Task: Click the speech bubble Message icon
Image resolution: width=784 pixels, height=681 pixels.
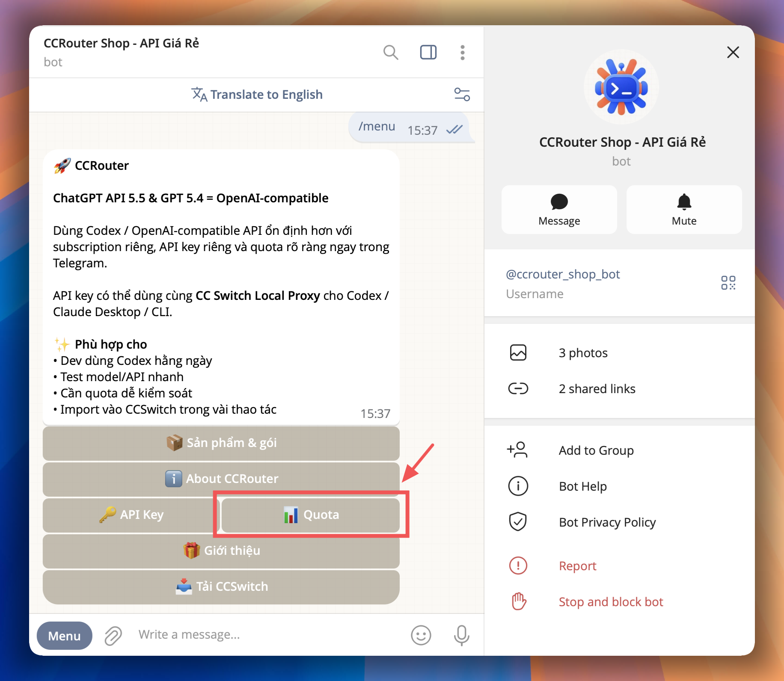Action: click(559, 202)
